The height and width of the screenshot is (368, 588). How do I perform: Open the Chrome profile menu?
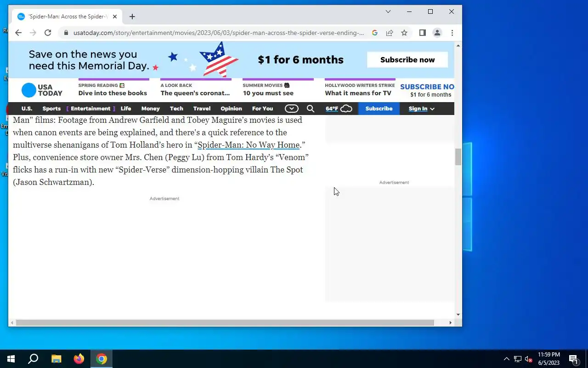437,33
